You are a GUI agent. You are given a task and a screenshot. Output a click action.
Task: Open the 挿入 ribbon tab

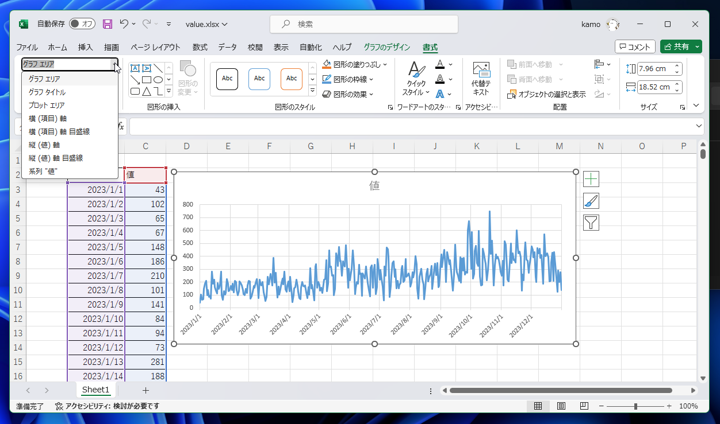click(x=85, y=47)
